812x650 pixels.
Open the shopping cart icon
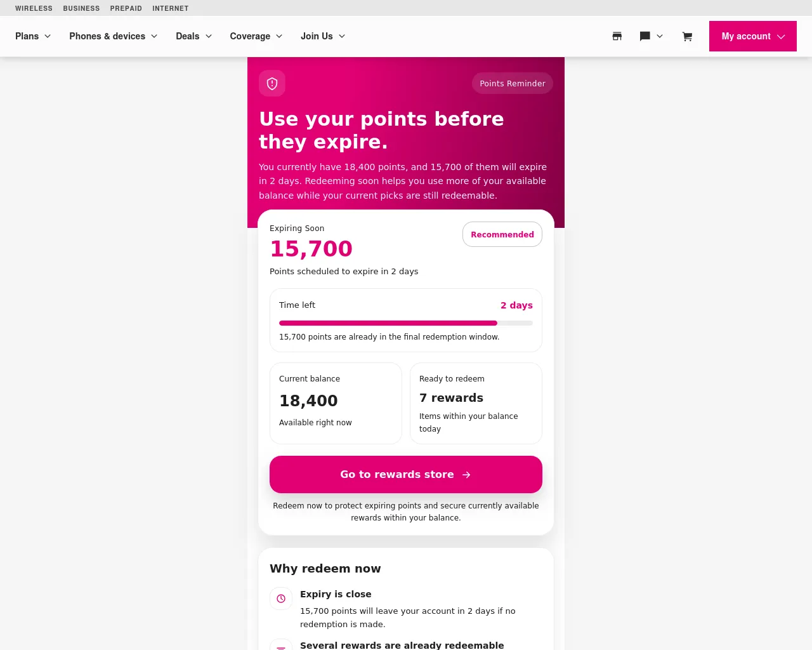(x=687, y=36)
